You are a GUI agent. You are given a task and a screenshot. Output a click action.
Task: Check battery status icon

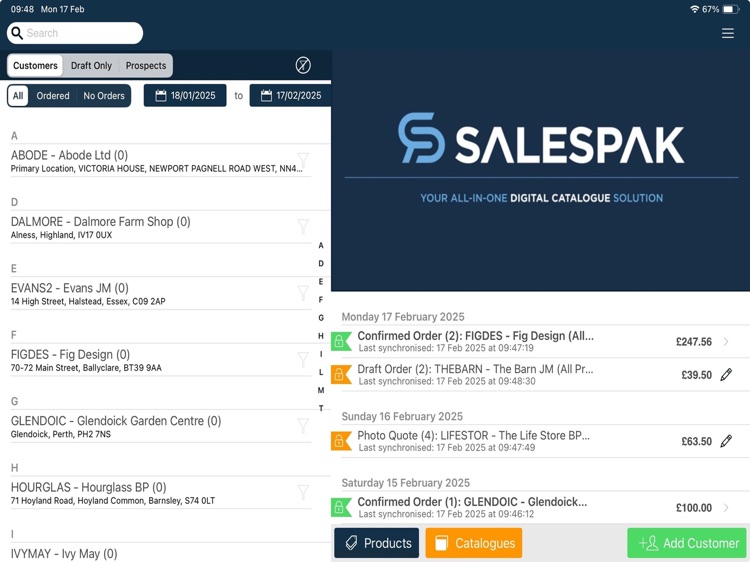pyautogui.click(x=730, y=9)
